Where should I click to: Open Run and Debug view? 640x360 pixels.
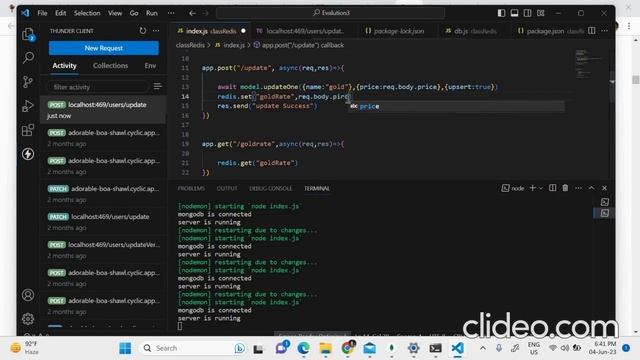[x=28, y=106]
